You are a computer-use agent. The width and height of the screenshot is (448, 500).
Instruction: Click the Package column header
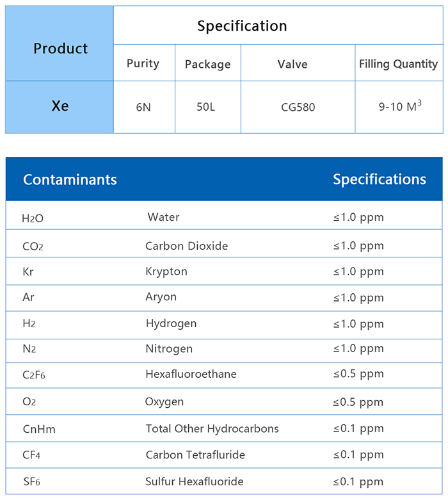(x=207, y=64)
